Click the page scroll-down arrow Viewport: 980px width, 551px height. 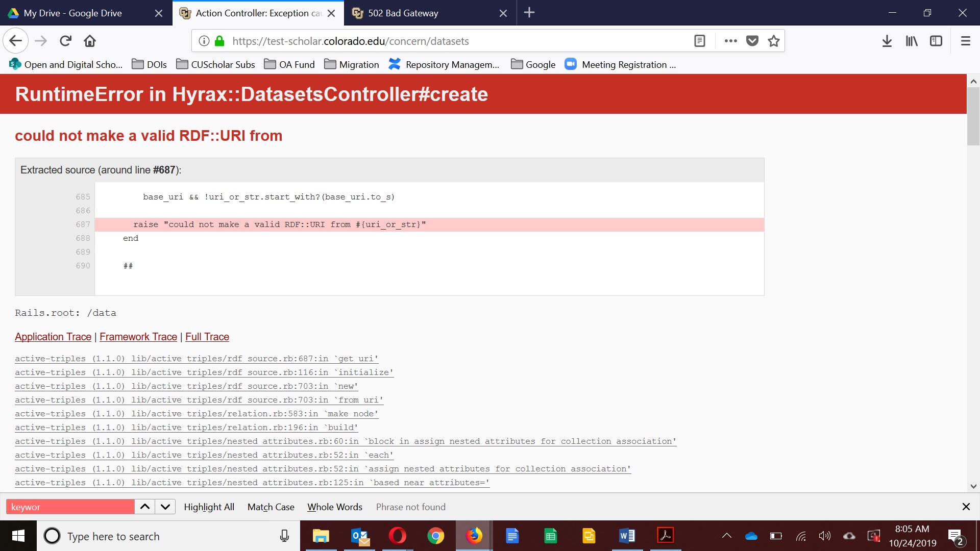click(973, 486)
